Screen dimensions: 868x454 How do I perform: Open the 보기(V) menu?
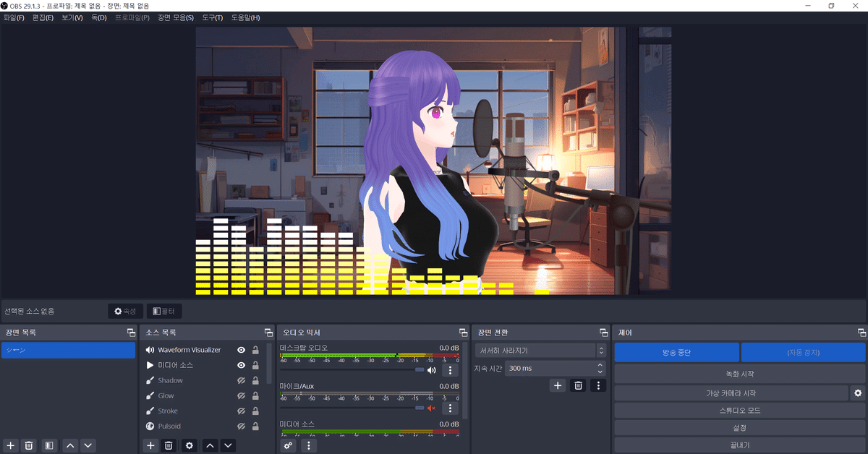[x=72, y=17]
